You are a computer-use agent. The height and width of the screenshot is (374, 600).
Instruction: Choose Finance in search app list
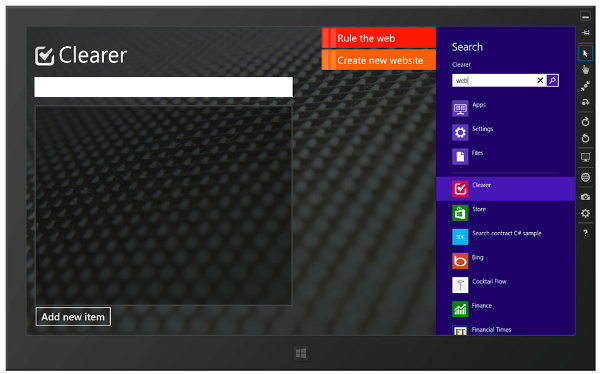(x=505, y=309)
